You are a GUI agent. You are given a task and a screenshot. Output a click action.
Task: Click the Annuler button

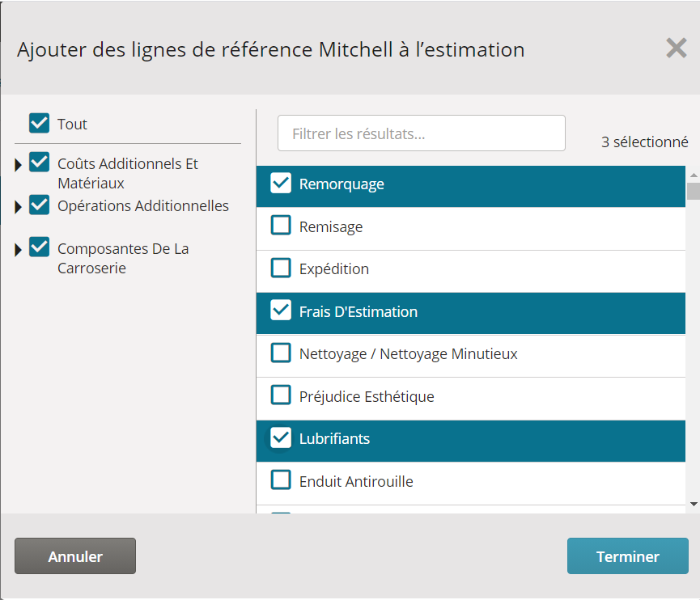(x=75, y=556)
